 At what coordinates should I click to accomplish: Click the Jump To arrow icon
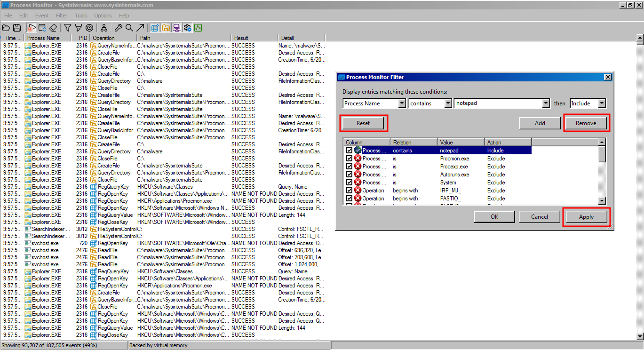pos(140,28)
